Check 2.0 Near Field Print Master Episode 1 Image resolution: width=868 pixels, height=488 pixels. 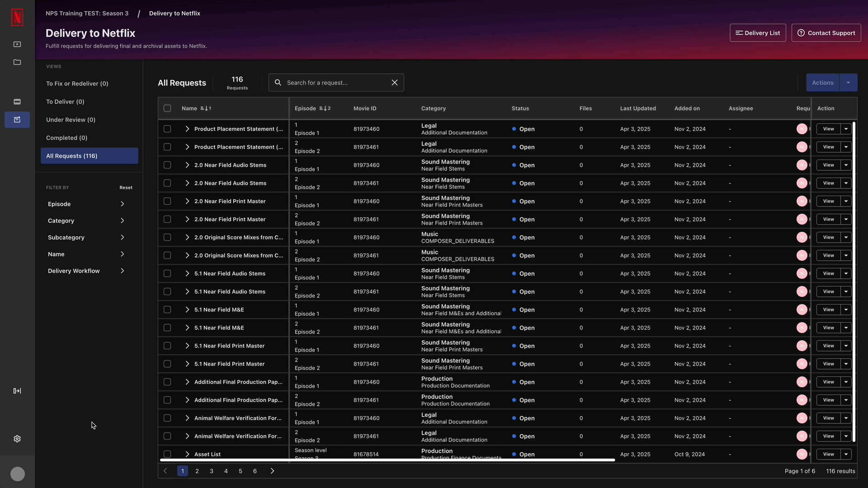click(167, 201)
